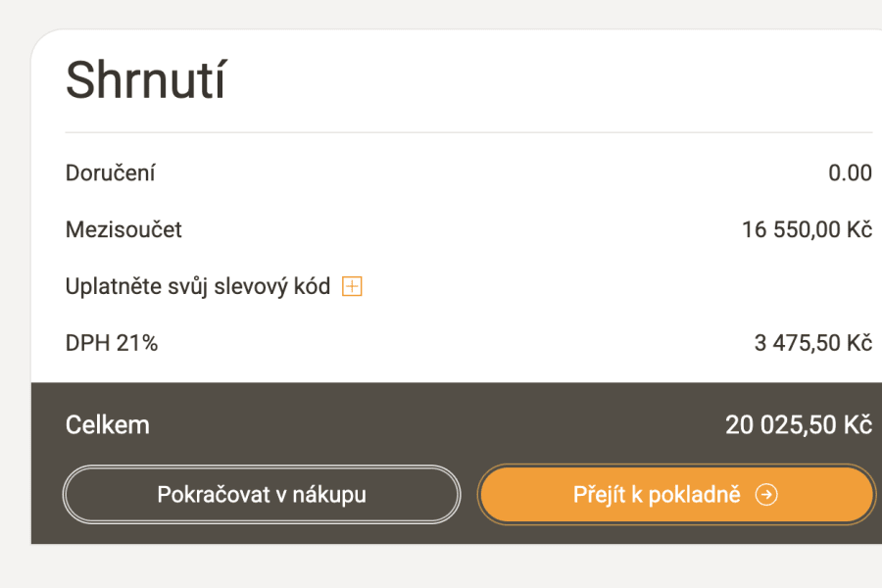
Task: Click empty space right of discount code row
Action: coord(608,286)
